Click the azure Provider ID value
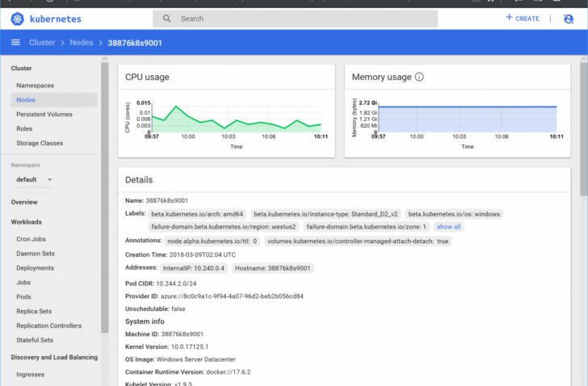The image size is (588, 386). (x=232, y=296)
